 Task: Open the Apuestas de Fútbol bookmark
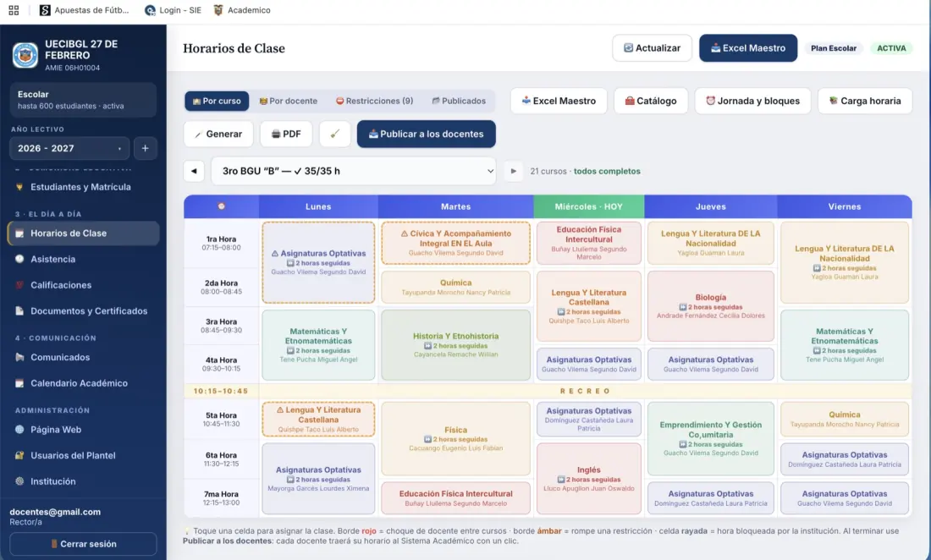(x=85, y=10)
